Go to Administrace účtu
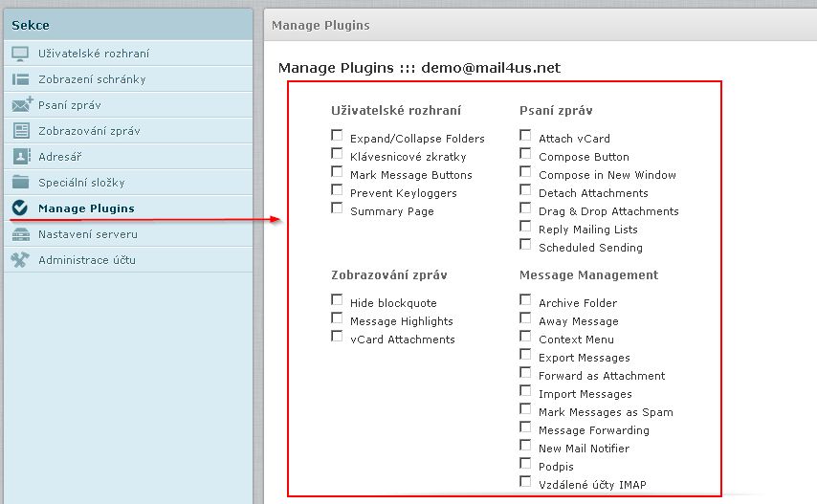The image size is (817, 504). tap(128, 260)
